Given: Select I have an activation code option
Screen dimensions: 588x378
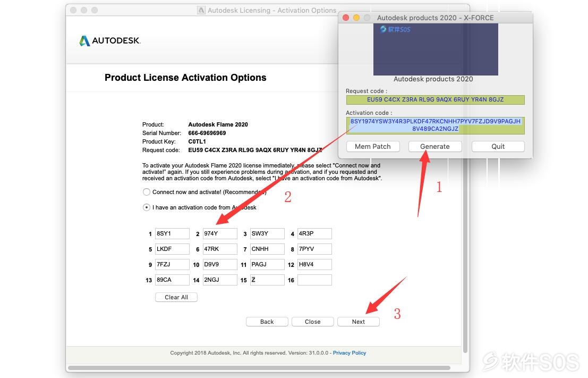Looking at the screenshot, I should [146, 207].
